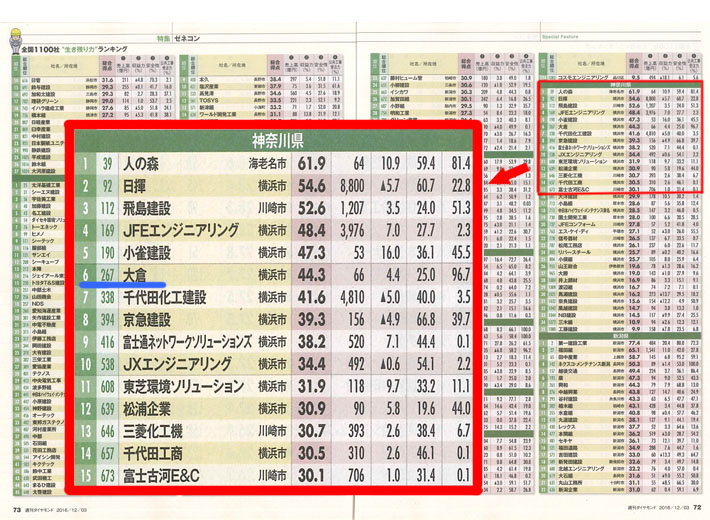
Task: Click the helmeted worker illustration beside the ranking title
Action: point(15,41)
